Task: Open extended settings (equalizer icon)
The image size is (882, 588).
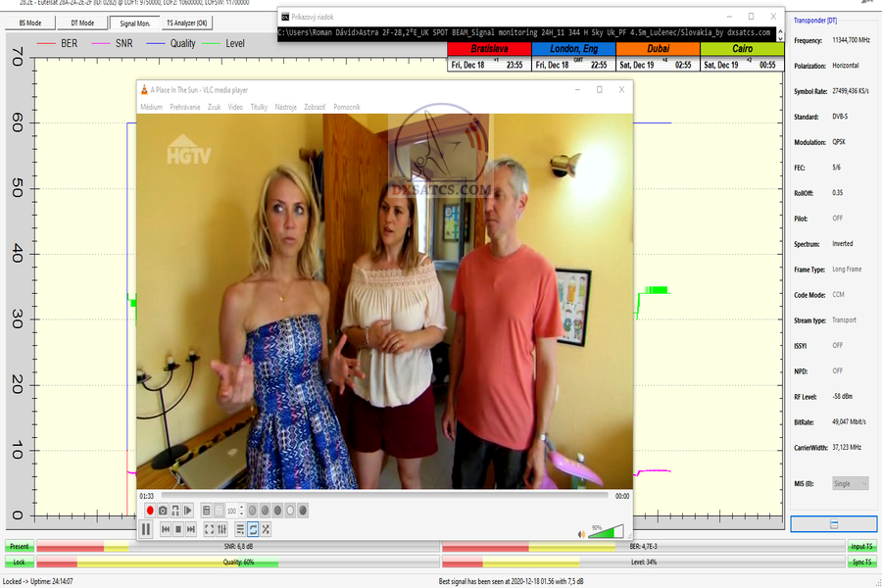Action: pos(221,529)
